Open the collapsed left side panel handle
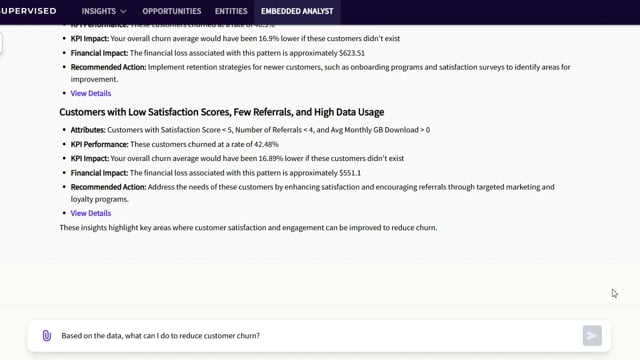The height and width of the screenshot is (360, 640). click(1, 43)
